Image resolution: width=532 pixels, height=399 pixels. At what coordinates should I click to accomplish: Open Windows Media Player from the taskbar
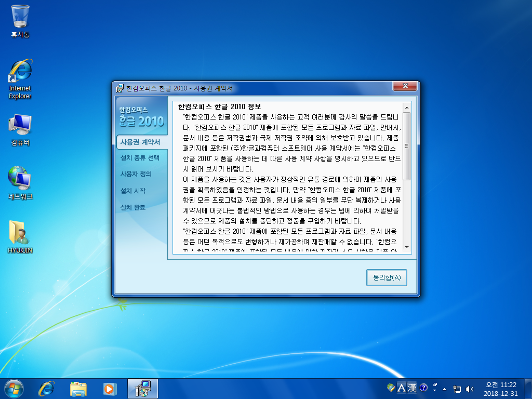pos(110,389)
